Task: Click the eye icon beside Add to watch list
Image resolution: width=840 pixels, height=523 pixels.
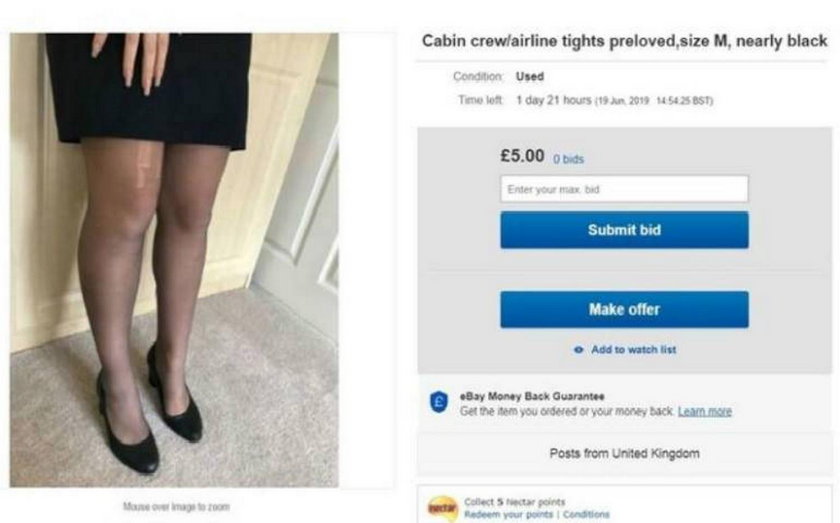Action: 578,350
